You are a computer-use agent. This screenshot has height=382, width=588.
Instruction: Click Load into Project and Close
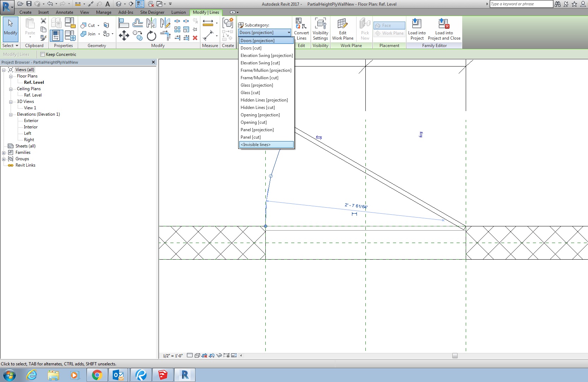pyautogui.click(x=444, y=29)
